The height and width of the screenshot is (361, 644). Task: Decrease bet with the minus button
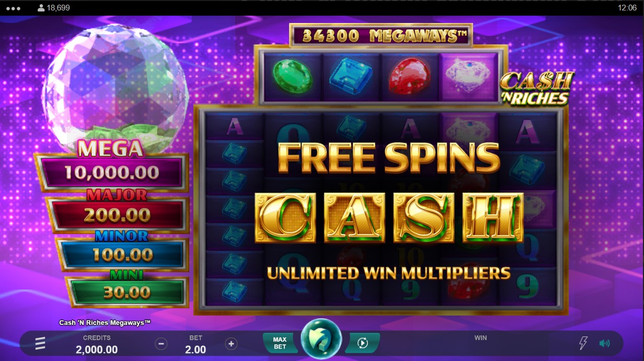click(x=162, y=344)
